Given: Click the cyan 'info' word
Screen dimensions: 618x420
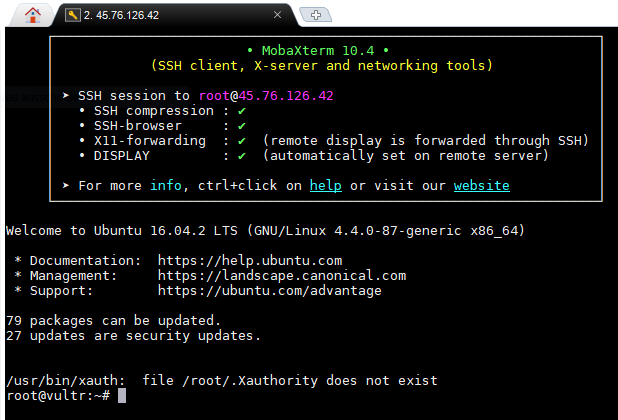Looking at the screenshot, I should click(x=166, y=186).
